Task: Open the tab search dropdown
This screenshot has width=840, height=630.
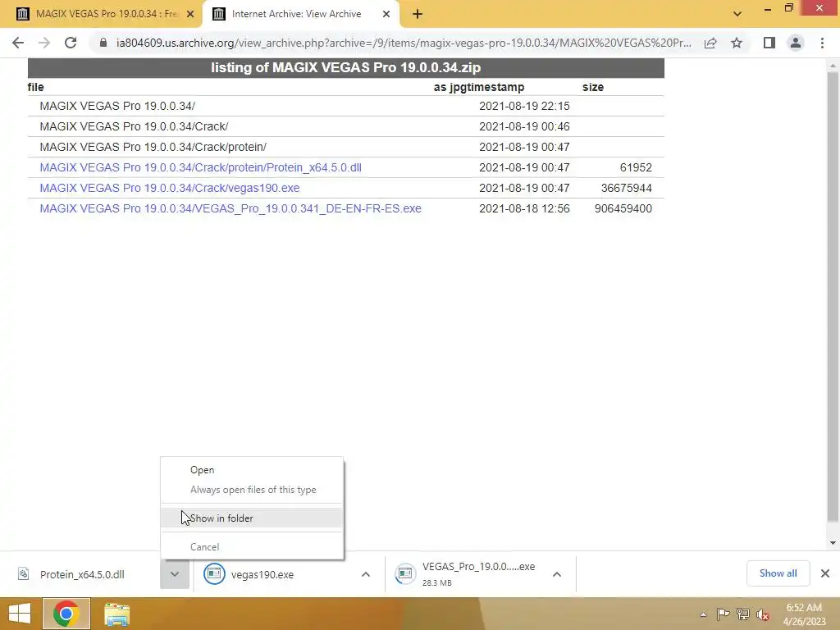Action: (x=737, y=14)
